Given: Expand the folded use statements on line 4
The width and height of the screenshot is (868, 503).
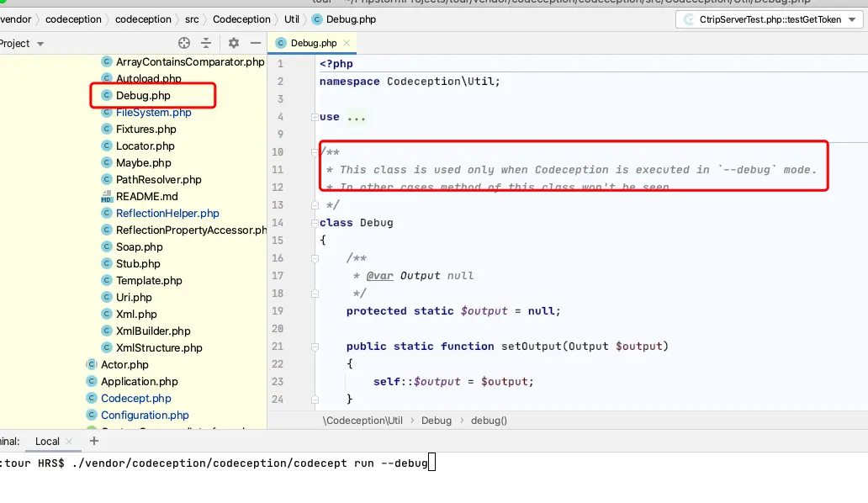Looking at the screenshot, I should 315,117.
